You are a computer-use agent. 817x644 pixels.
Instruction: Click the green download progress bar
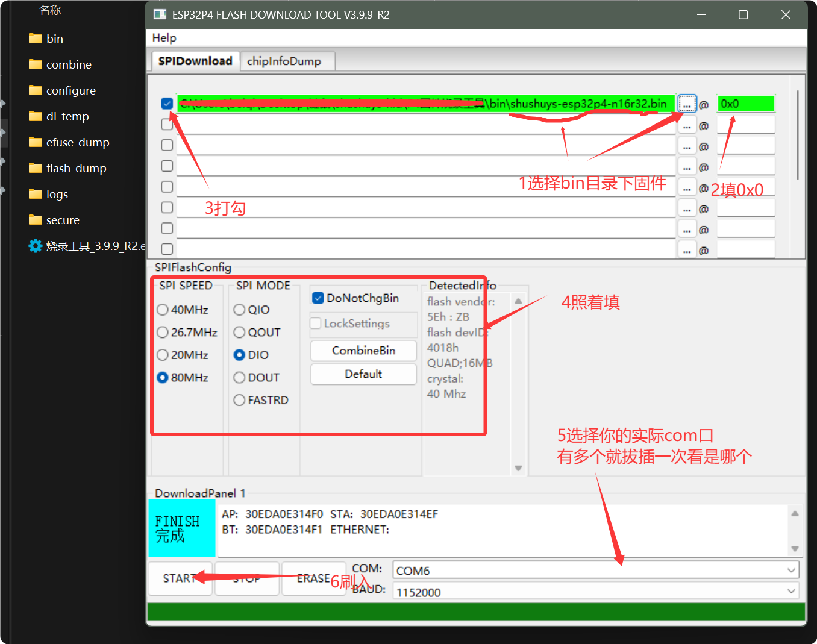coord(476,611)
